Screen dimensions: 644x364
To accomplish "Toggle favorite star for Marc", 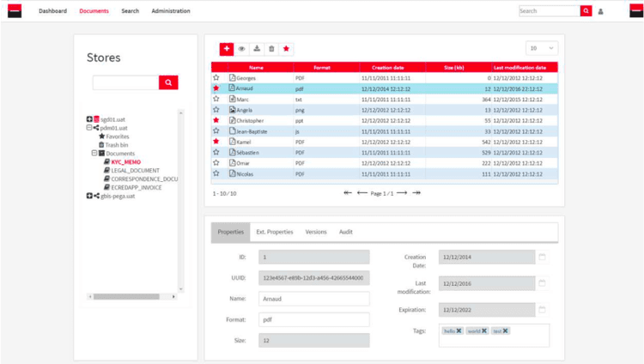I will point(216,99).
